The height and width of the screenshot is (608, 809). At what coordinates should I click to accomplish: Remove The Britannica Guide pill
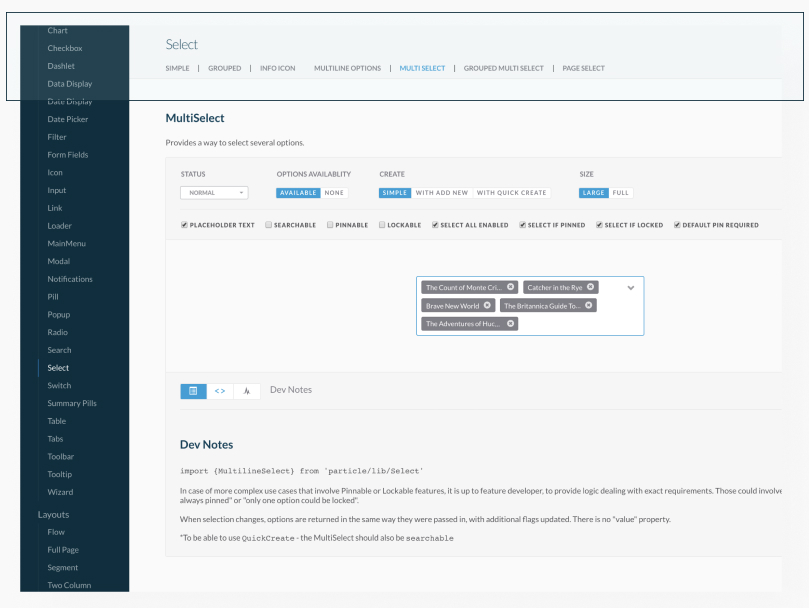[x=589, y=305]
